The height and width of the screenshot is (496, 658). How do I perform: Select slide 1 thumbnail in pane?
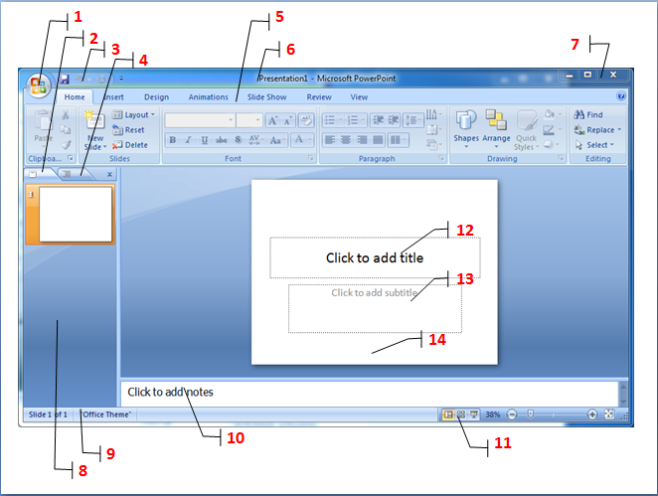[x=75, y=213]
